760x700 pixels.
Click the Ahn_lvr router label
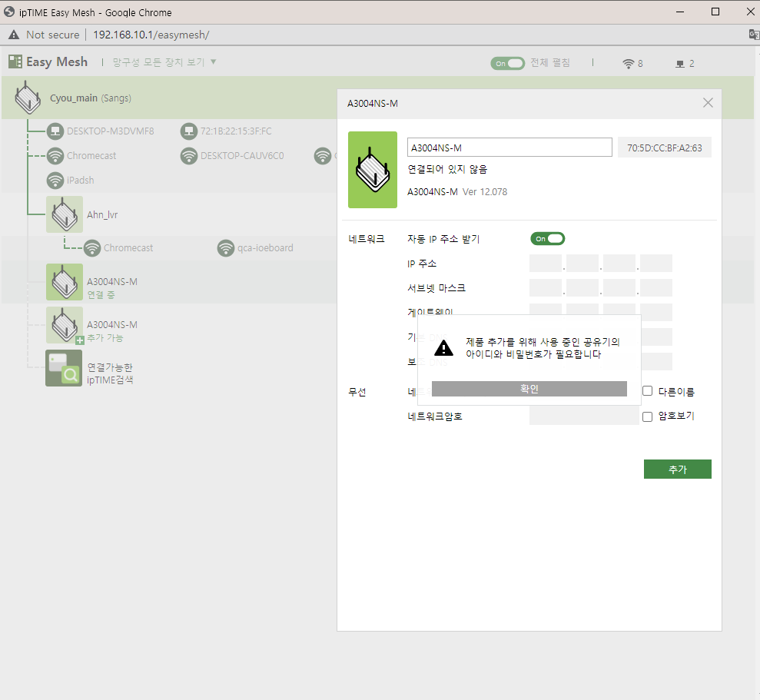click(102, 214)
